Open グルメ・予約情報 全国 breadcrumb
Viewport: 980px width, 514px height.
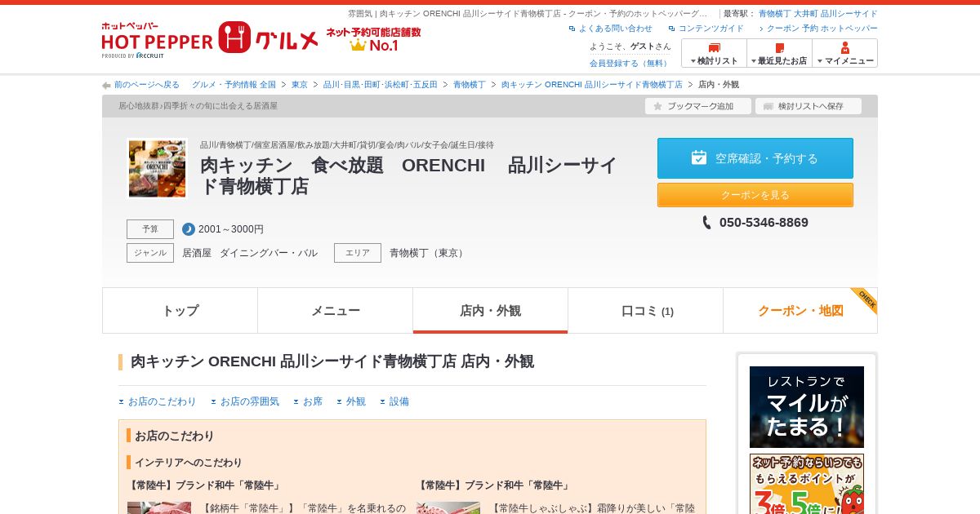(x=234, y=85)
